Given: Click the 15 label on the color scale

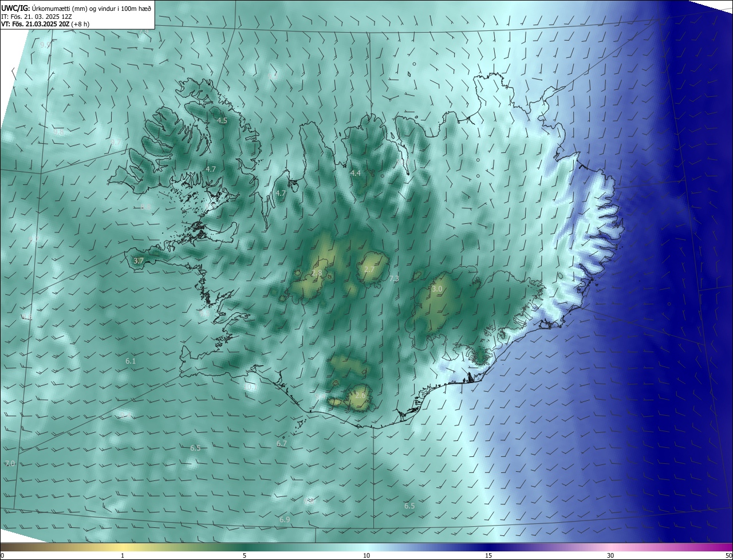Looking at the screenshot, I should 488,555.
